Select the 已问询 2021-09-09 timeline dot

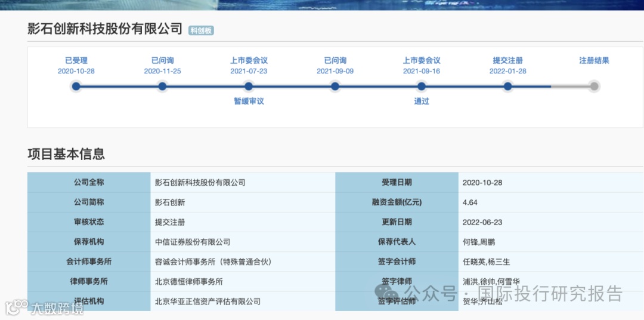335,87
